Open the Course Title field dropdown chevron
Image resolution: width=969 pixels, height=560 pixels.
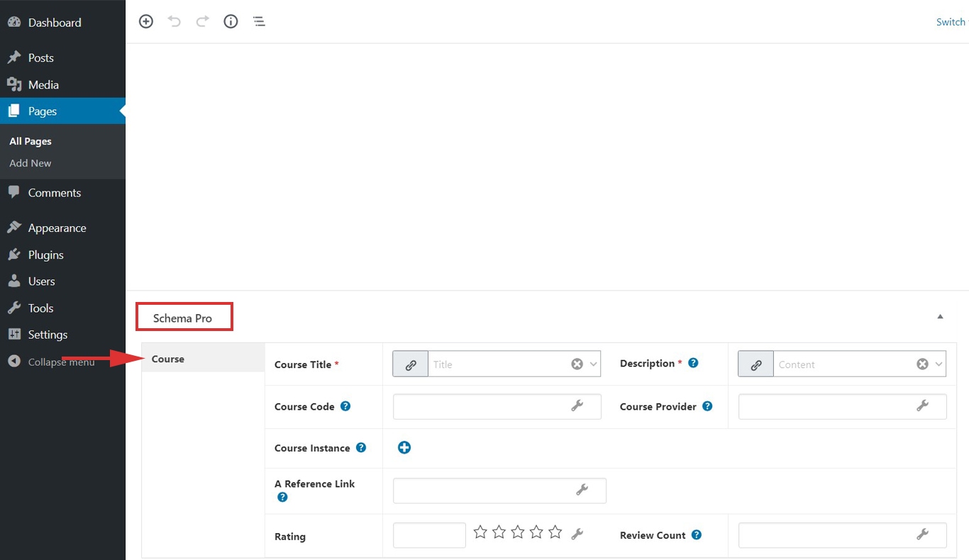point(594,364)
